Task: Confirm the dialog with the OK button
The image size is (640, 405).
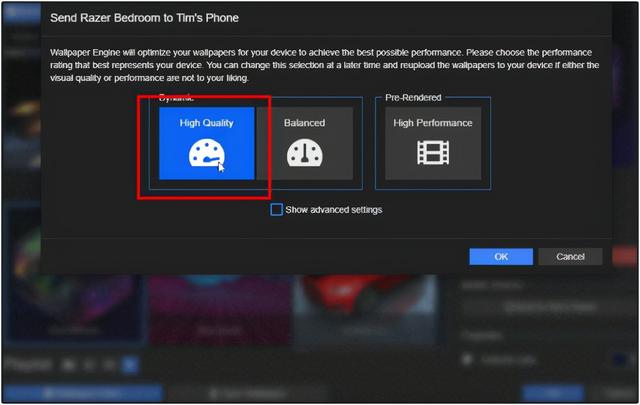Action: pos(501,256)
